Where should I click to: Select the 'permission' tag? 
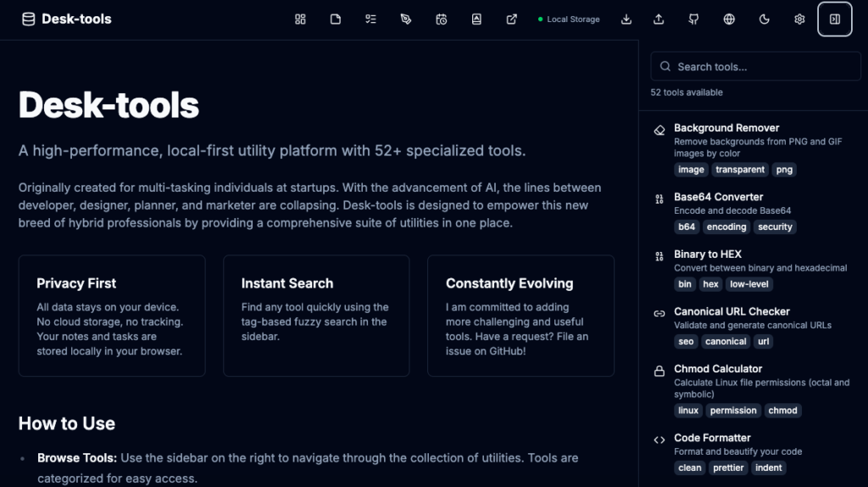pyautogui.click(x=733, y=411)
